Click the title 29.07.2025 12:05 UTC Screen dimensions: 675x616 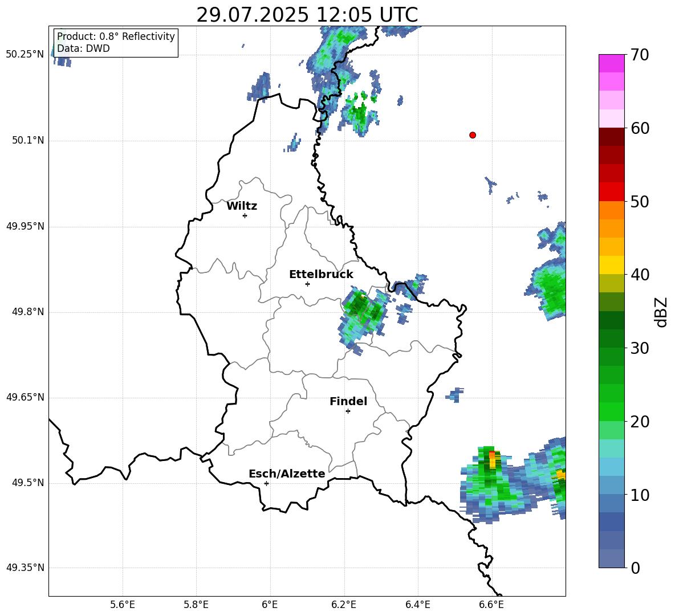[x=307, y=15]
